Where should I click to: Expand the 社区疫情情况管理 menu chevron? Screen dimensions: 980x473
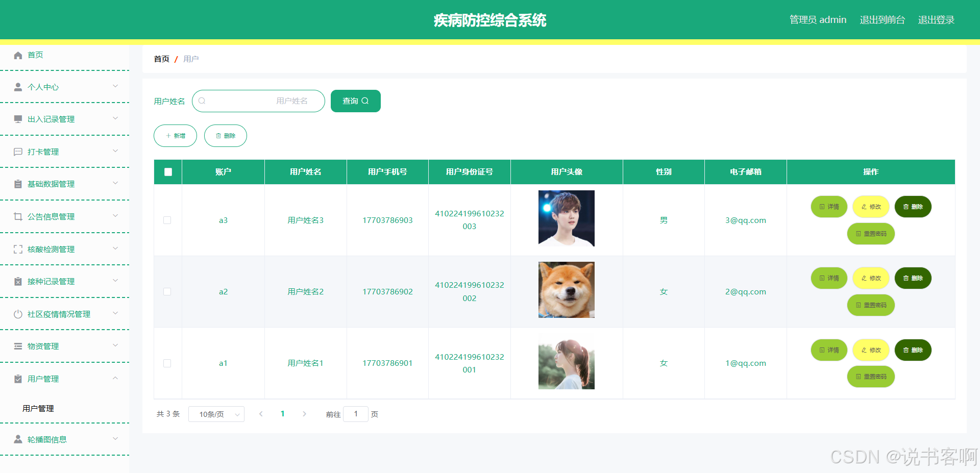point(115,313)
